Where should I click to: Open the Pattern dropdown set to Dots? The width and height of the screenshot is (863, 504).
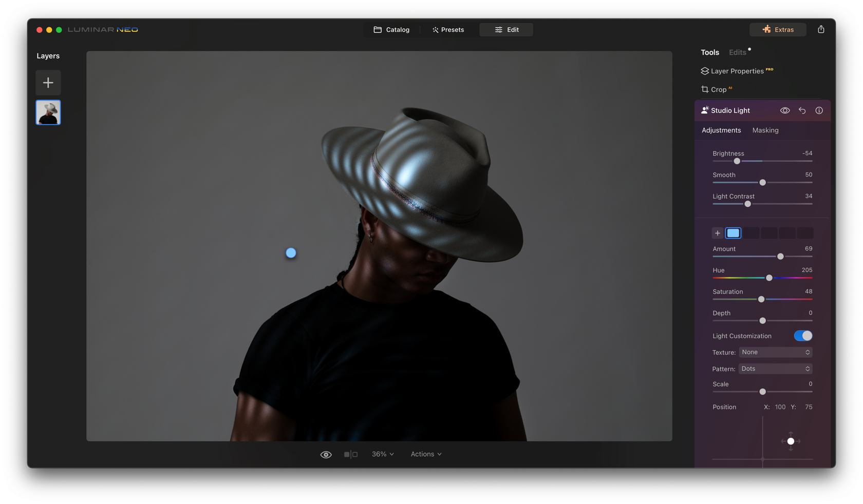775,369
